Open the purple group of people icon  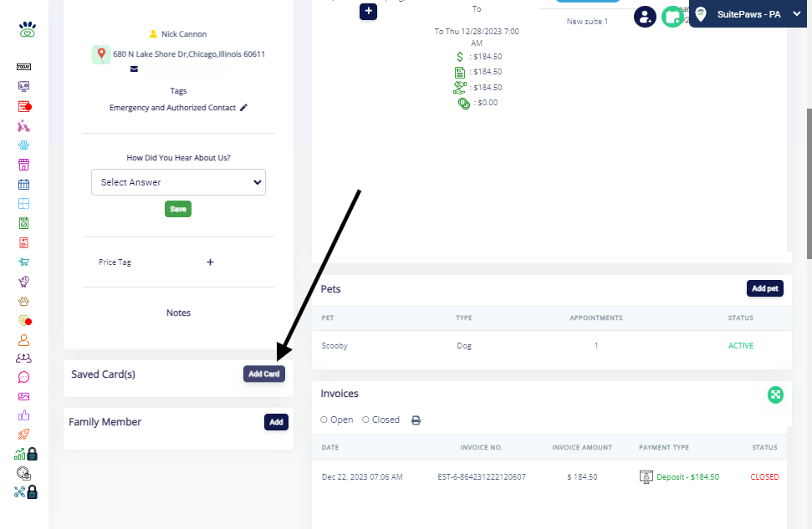coord(23,359)
